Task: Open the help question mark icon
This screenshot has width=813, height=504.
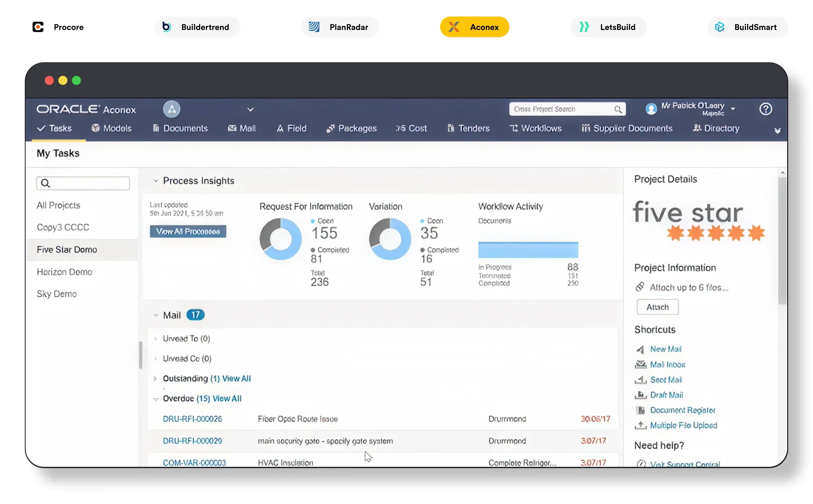Action: (765, 109)
